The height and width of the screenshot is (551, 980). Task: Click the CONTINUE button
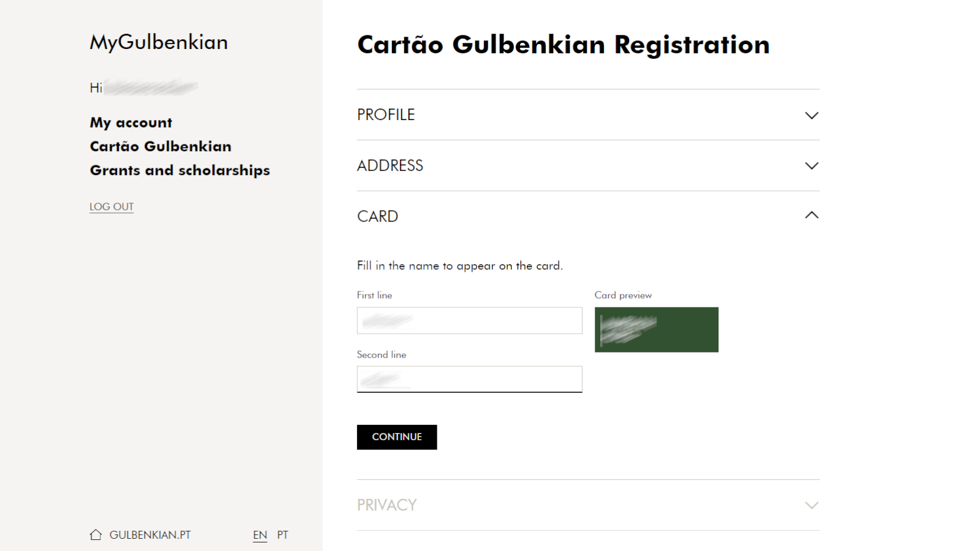click(x=397, y=437)
